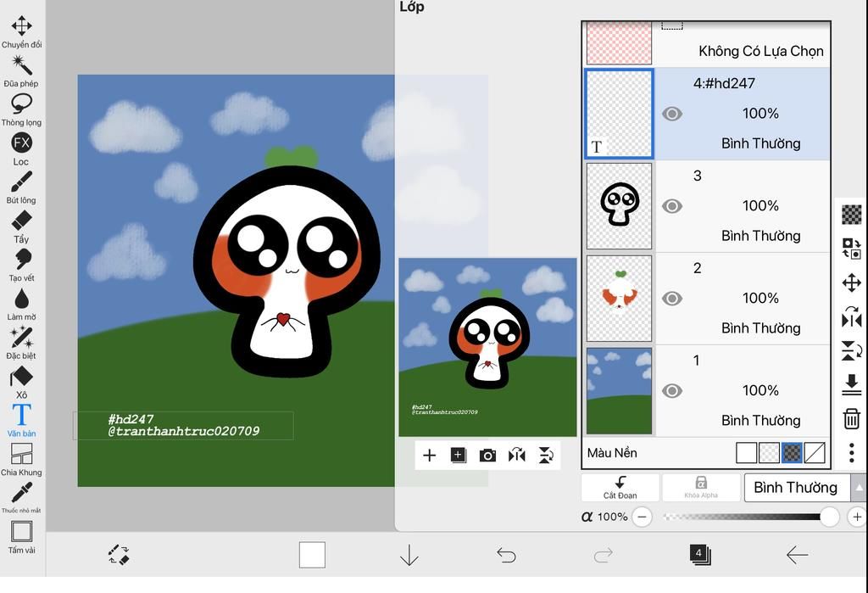Screen dimensions: 868x593
Task: Decrease opacity with the minus button
Action: coord(643,517)
